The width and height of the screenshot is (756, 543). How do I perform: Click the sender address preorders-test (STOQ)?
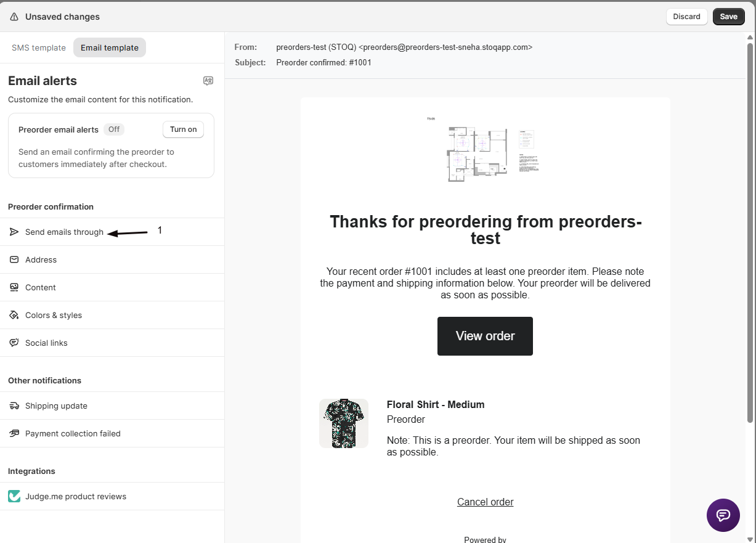[x=404, y=47]
